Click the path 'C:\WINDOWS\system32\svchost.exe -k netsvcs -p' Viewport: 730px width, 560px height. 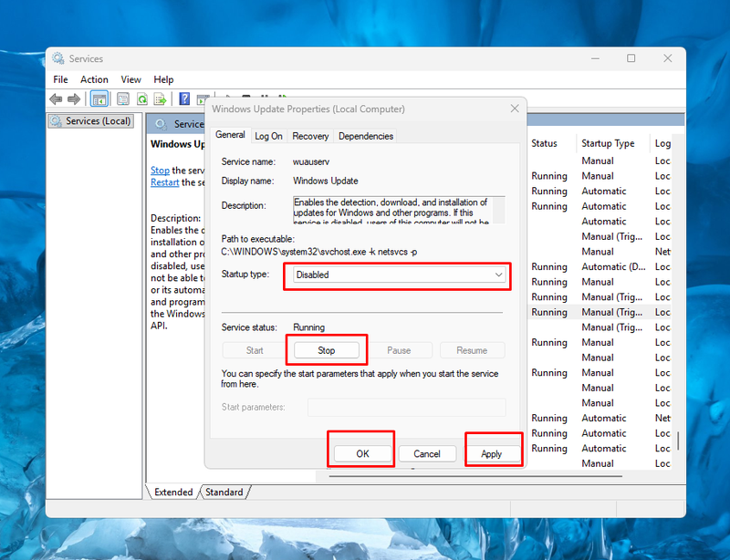318,252
